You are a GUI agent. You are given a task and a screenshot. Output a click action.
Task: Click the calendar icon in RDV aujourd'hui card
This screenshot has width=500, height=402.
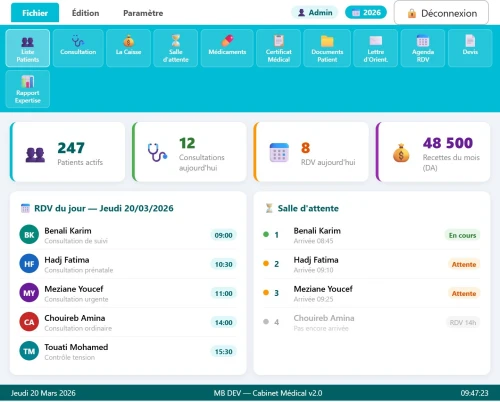[279, 153]
